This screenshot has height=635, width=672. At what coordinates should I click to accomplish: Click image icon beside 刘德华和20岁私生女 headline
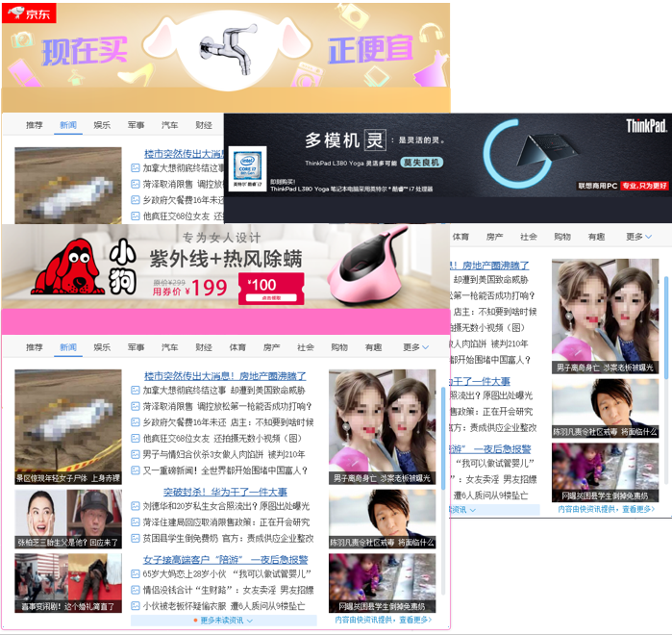point(136,506)
